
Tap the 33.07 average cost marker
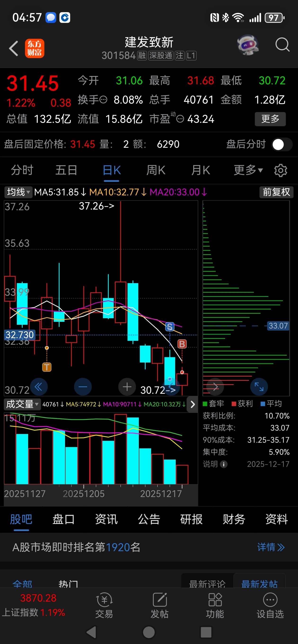coord(278,326)
